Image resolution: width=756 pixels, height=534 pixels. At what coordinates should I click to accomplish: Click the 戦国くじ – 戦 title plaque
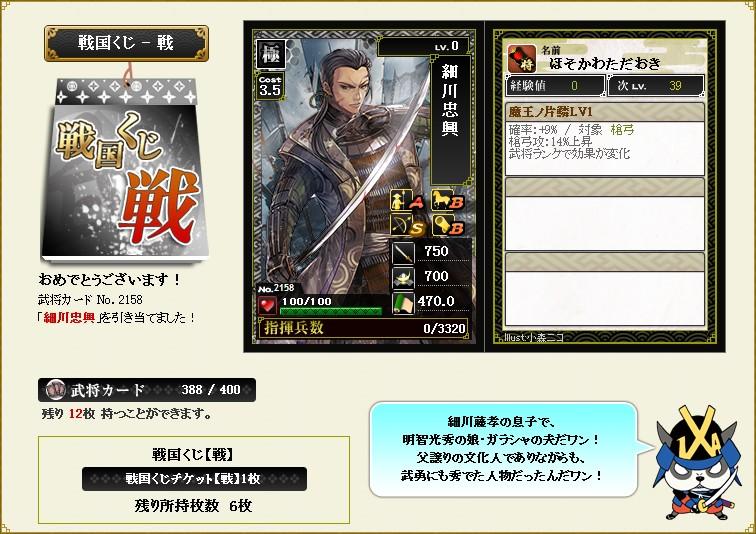126,43
